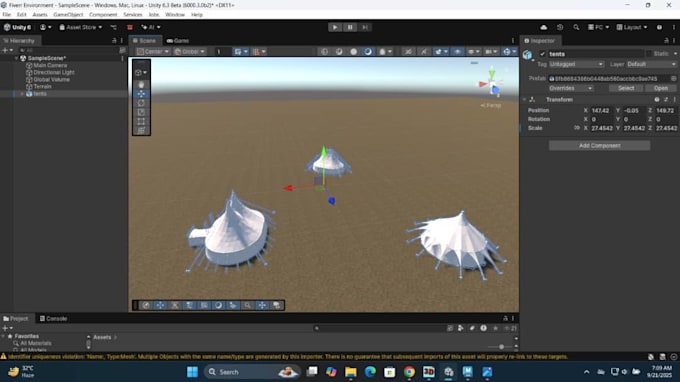Open the Window menu
680x382 pixels.
pyautogui.click(x=175, y=15)
